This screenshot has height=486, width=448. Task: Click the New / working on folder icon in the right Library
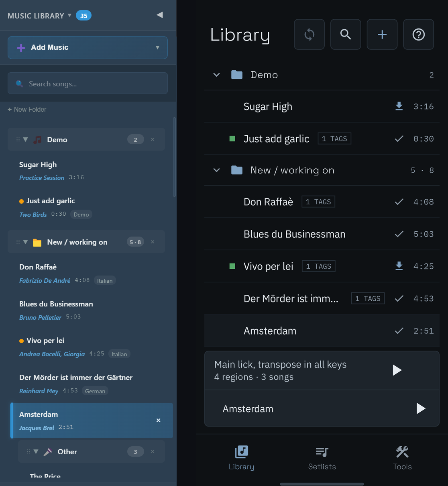click(237, 170)
